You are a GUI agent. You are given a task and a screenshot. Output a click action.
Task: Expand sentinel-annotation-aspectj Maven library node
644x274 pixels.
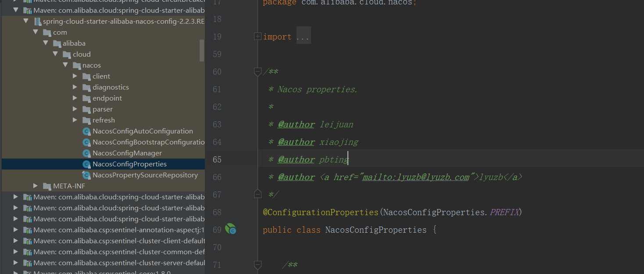(x=16, y=230)
